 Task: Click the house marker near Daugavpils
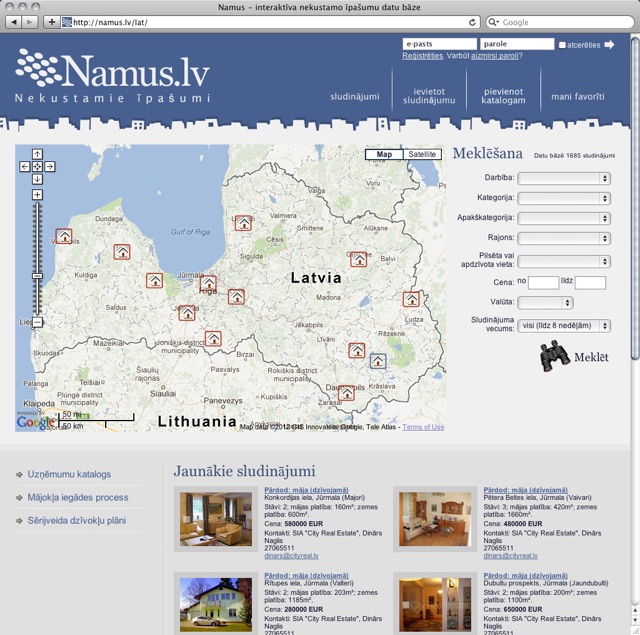347,393
